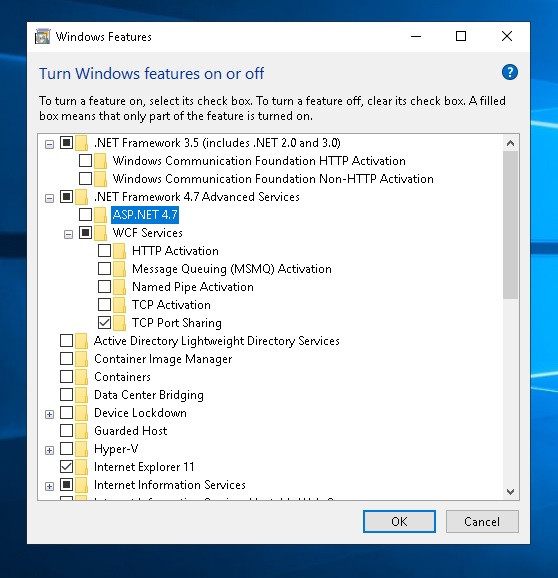558x578 pixels.
Task: Collapse the WCF Services node
Action: point(68,234)
